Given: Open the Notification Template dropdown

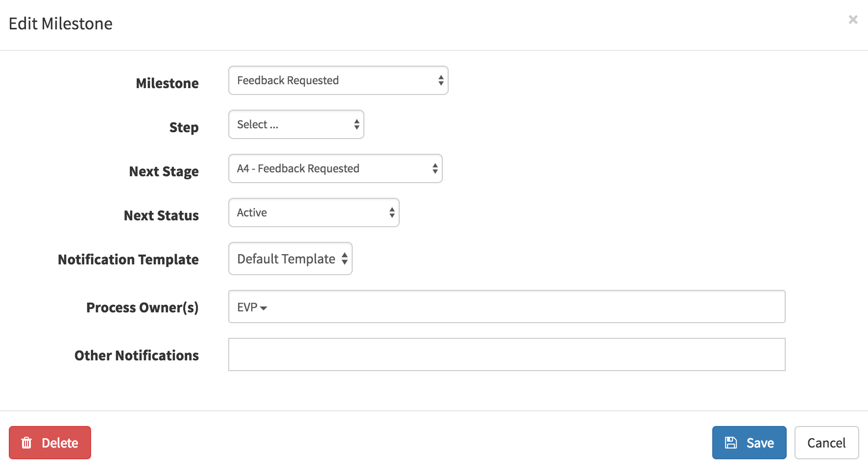Looking at the screenshot, I should 290,259.
